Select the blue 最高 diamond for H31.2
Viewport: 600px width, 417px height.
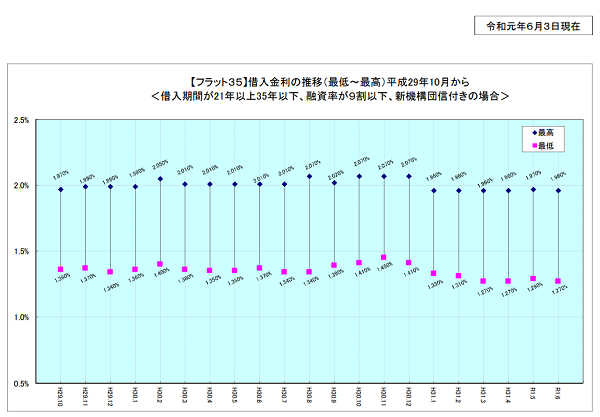click(458, 191)
